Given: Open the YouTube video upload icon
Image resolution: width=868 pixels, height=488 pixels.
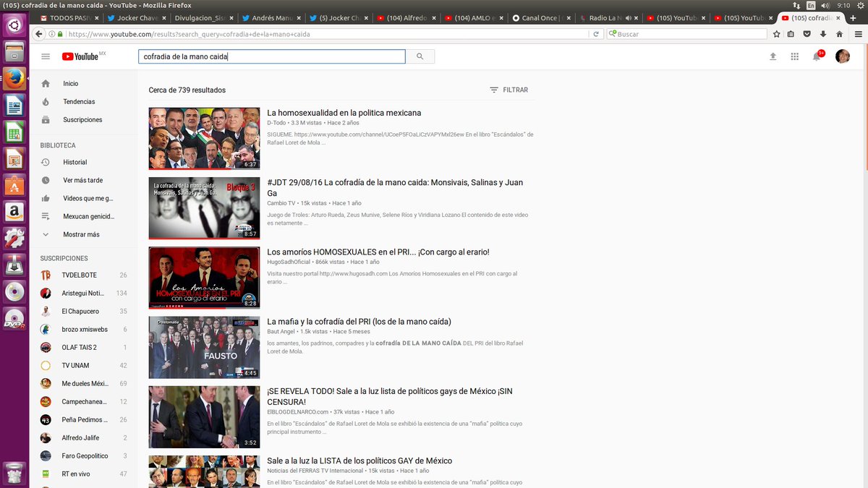Looking at the screenshot, I should click(773, 56).
